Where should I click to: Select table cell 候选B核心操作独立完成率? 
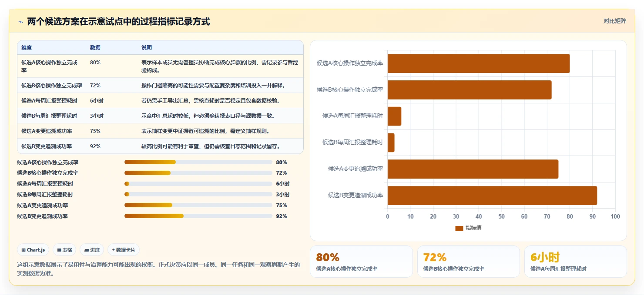coord(52,86)
